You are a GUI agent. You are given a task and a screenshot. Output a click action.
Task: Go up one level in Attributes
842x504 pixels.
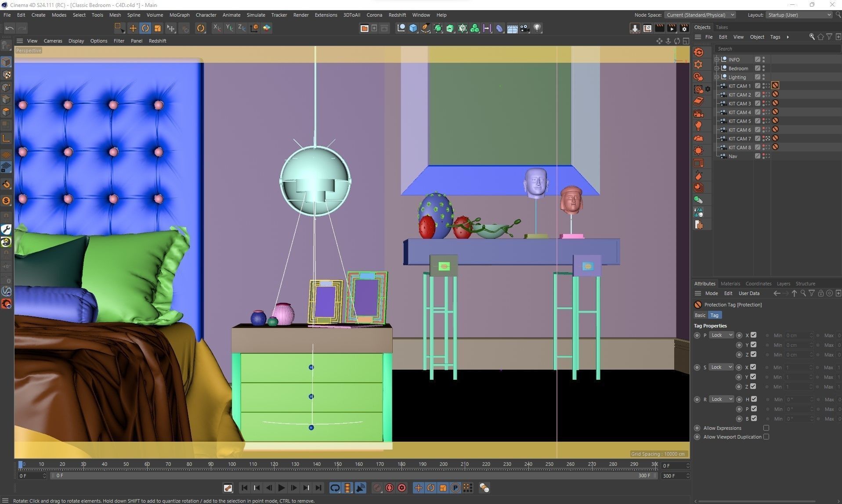794,293
